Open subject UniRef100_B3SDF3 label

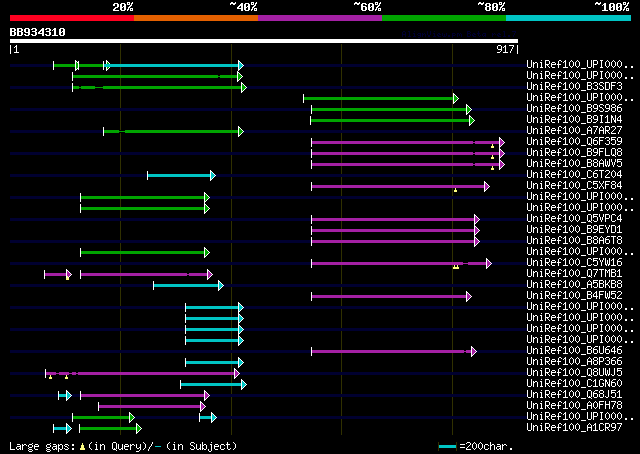click(574, 87)
